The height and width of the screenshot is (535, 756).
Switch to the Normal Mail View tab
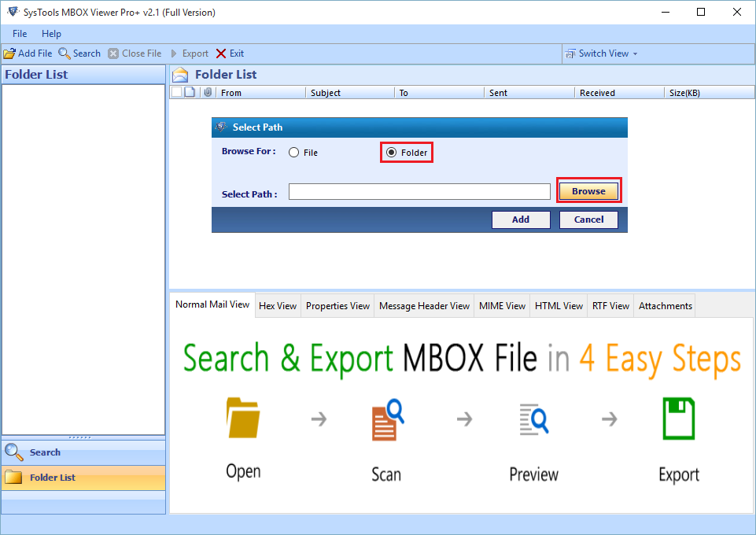tap(212, 304)
